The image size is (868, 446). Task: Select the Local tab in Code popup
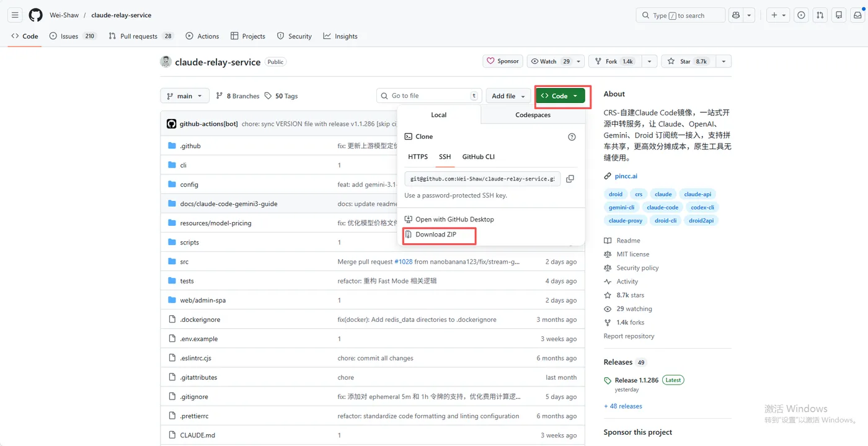click(439, 115)
